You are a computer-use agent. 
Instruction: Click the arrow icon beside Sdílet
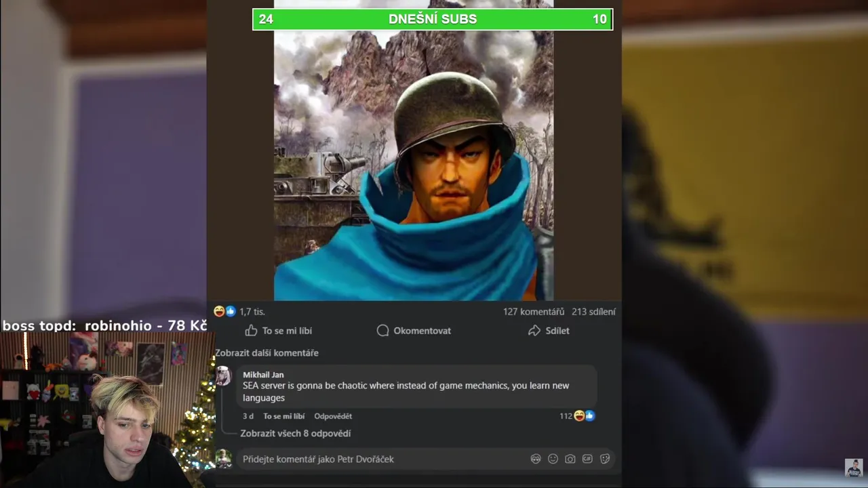coord(534,330)
